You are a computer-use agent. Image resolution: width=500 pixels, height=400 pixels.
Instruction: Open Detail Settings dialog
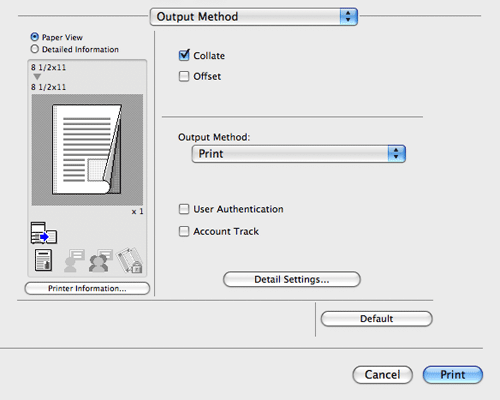pos(292,279)
